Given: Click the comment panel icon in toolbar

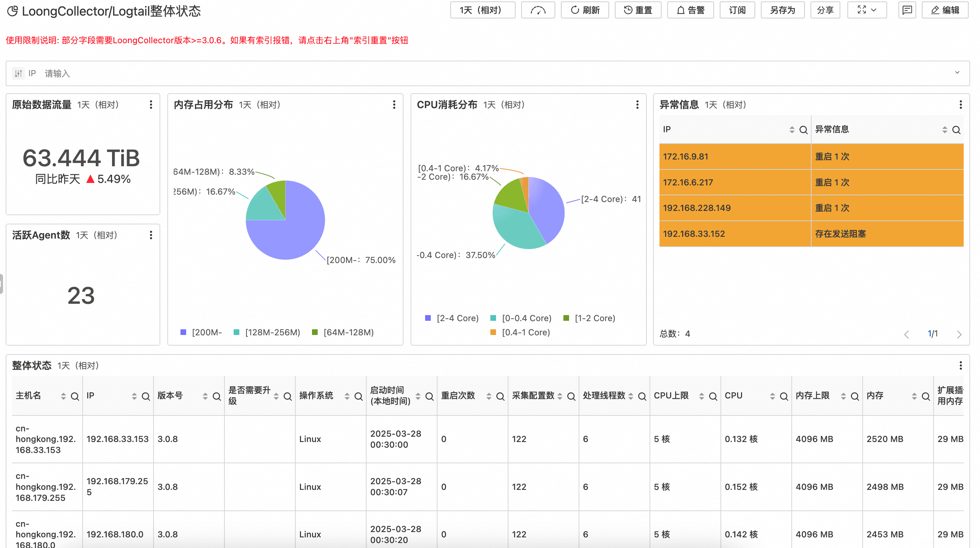Looking at the screenshot, I should click(x=907, y=10).
